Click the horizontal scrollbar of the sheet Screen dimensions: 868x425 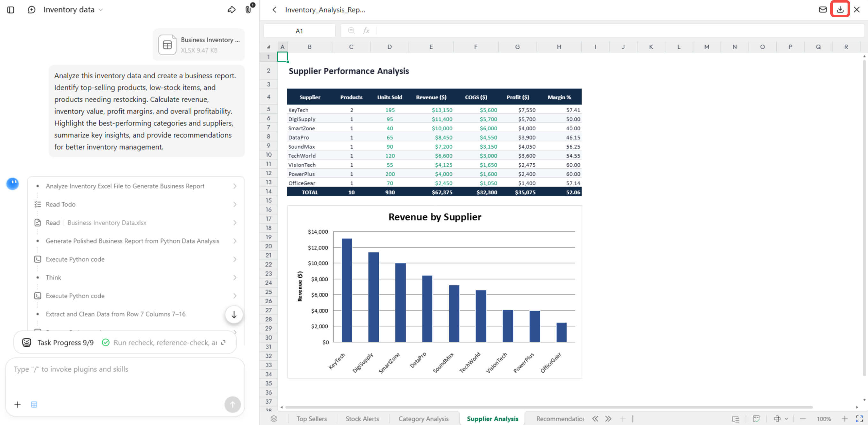(549, 407)
